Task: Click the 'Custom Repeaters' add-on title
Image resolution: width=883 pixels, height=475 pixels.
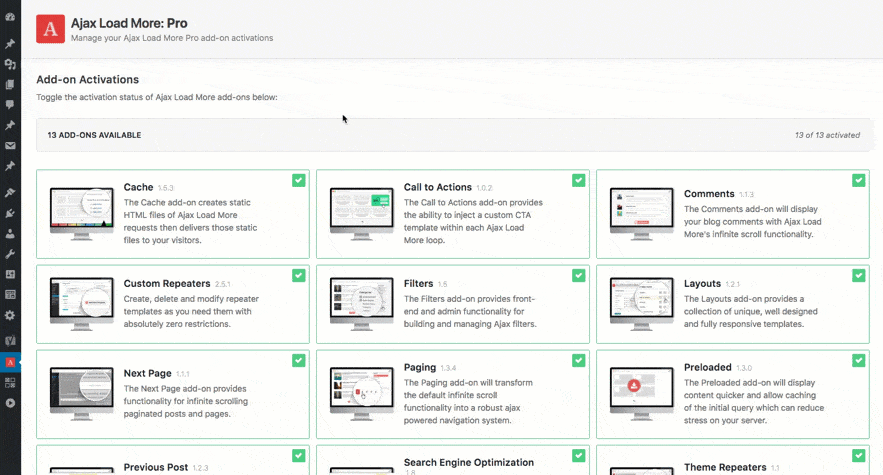Action: (x=167, y=283)
